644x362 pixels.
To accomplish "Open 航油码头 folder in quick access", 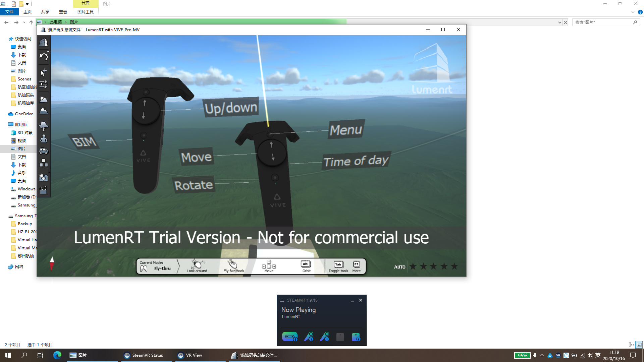I will [25, 95].
